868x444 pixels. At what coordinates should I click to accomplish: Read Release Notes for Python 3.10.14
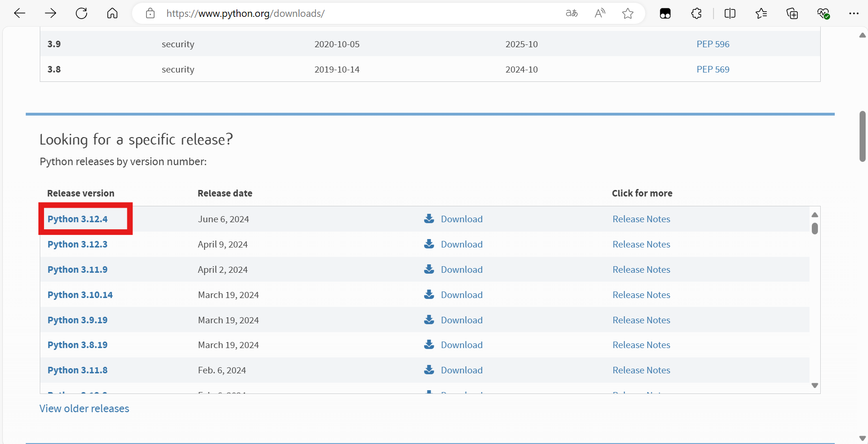(641, 295)
